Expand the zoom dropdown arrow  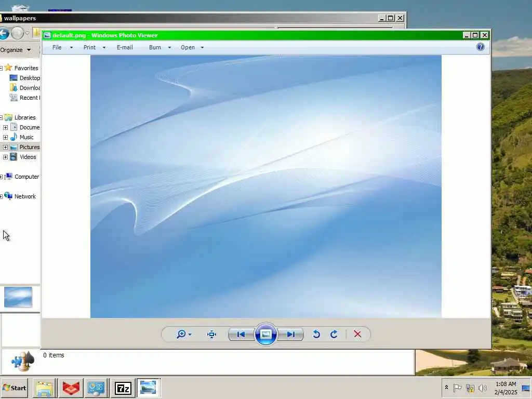tap(190, 335)
